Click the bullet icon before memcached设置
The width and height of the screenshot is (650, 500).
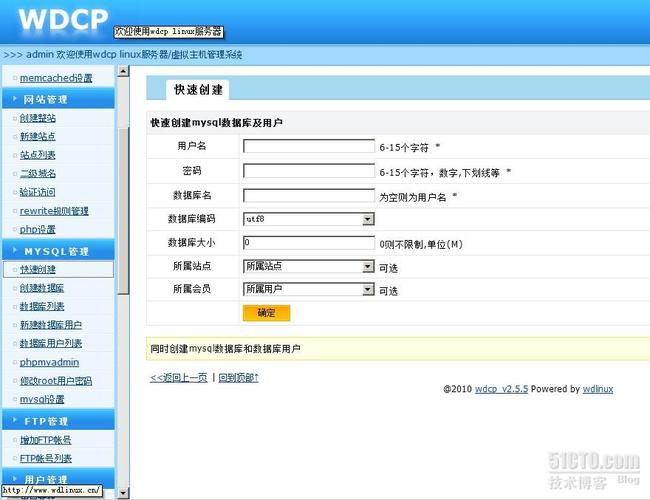point(15,78)
